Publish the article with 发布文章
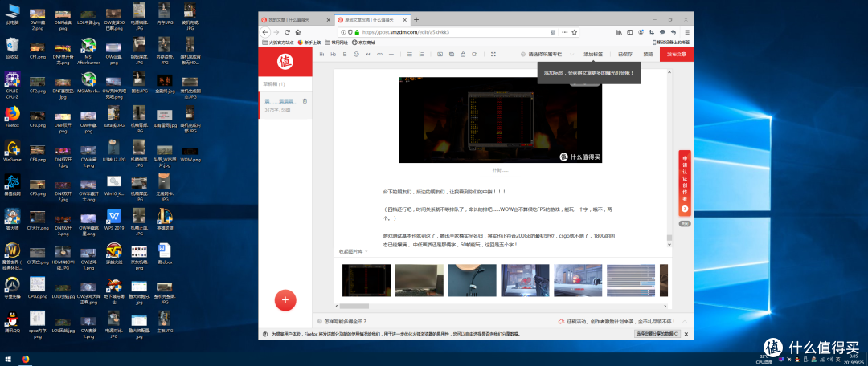 (x=677, y=55)
